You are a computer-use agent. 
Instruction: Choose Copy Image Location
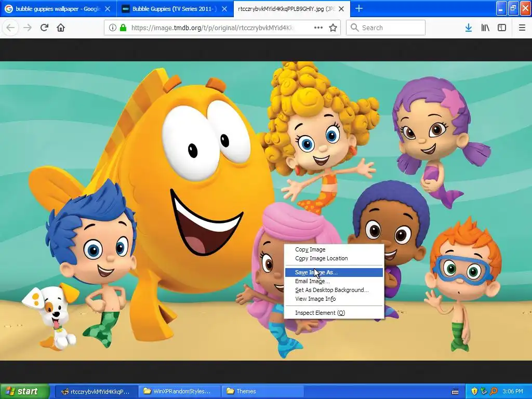[x=334, y=258]
